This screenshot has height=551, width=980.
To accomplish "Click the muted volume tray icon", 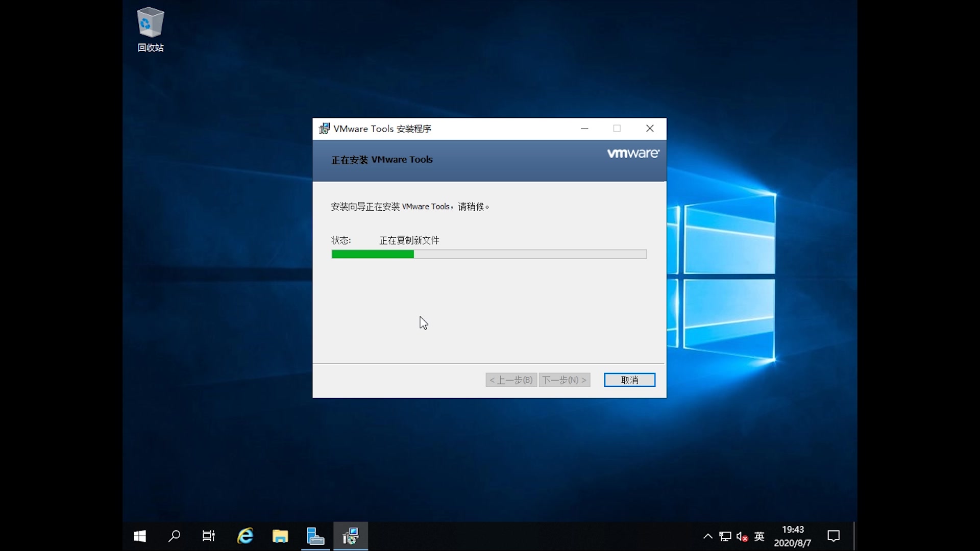I will click(x=742, y=536).
